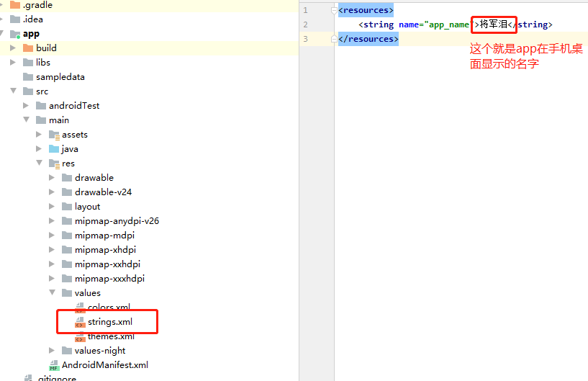This screenshot has height=381, width=588.
Task: Click the layout folder icon
Action: pos(67,207)
